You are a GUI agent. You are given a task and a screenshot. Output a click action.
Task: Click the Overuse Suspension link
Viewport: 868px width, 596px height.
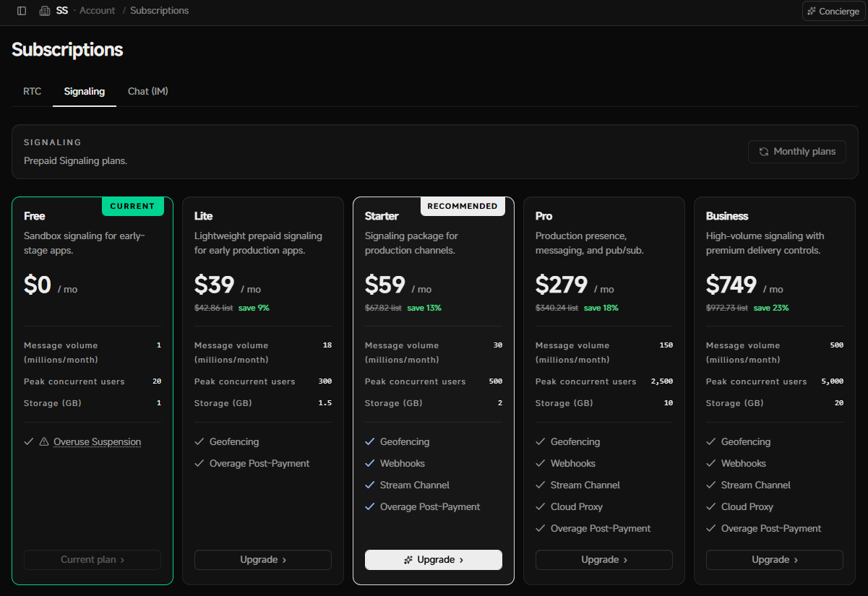(97, 442)
